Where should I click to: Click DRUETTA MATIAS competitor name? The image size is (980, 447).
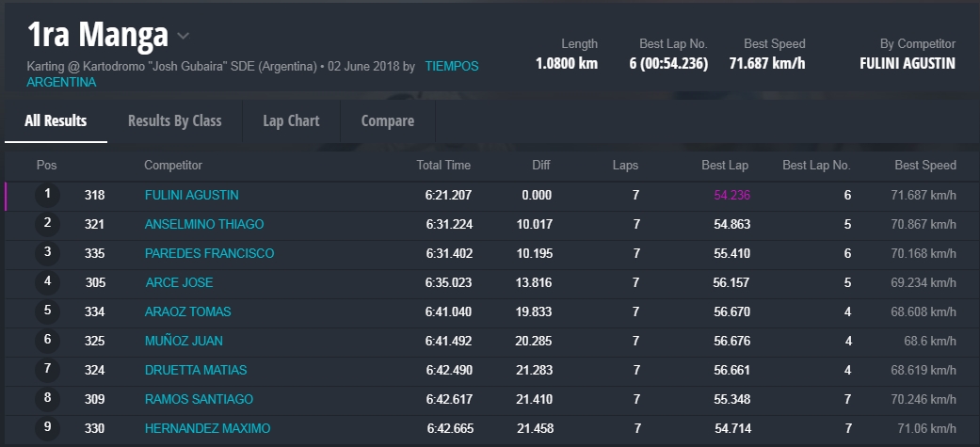(194, 371)
